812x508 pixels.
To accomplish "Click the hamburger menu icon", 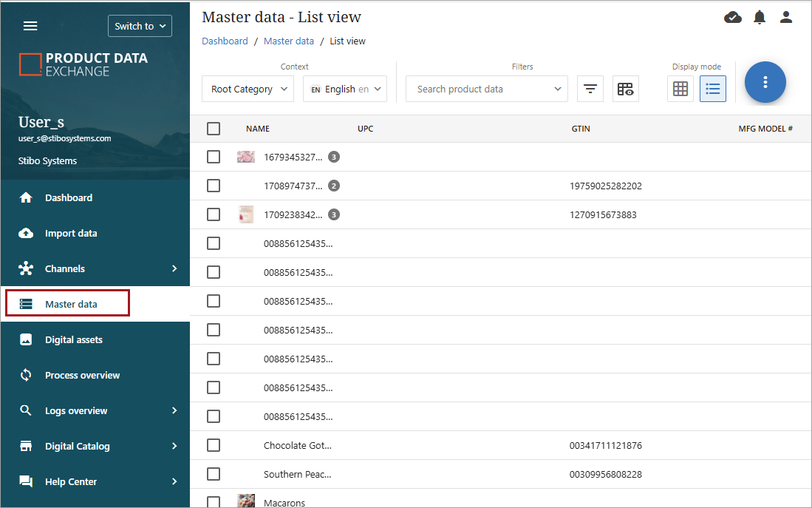I will point(30,26).
